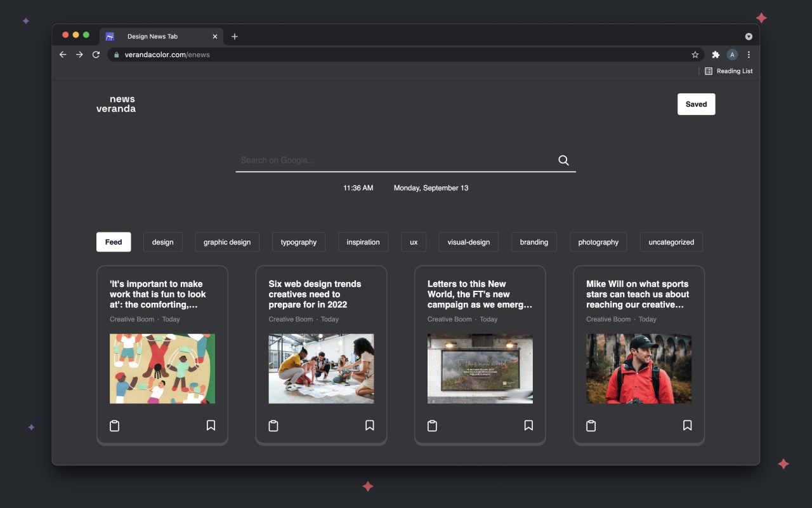Filter articles by visual-design
The height and width of the screenshot is (508, 812).
point(469,242)
